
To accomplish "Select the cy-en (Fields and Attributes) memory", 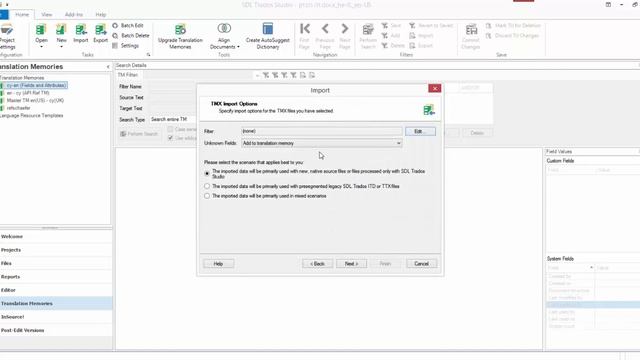I will [x=36, y=85].
